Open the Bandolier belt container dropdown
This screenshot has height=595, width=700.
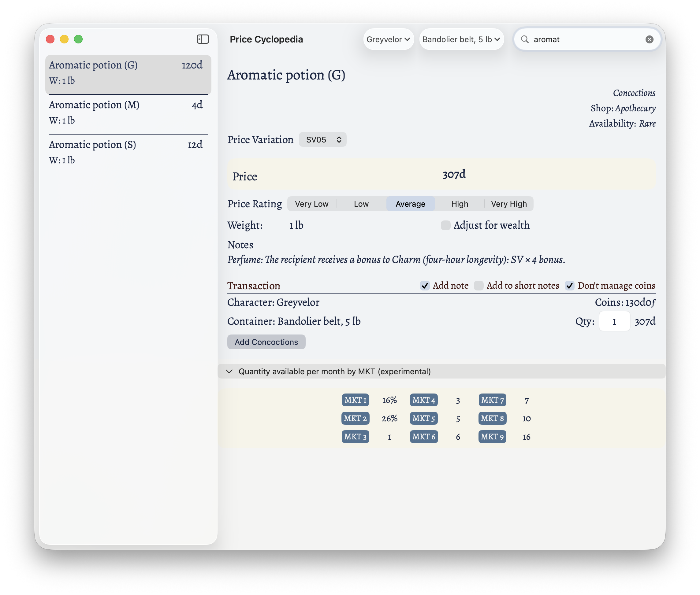[x=461, y=39]
